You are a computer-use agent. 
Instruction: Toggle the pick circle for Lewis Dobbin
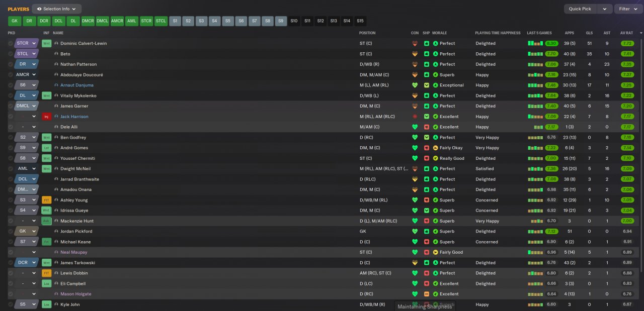[11, 273]
